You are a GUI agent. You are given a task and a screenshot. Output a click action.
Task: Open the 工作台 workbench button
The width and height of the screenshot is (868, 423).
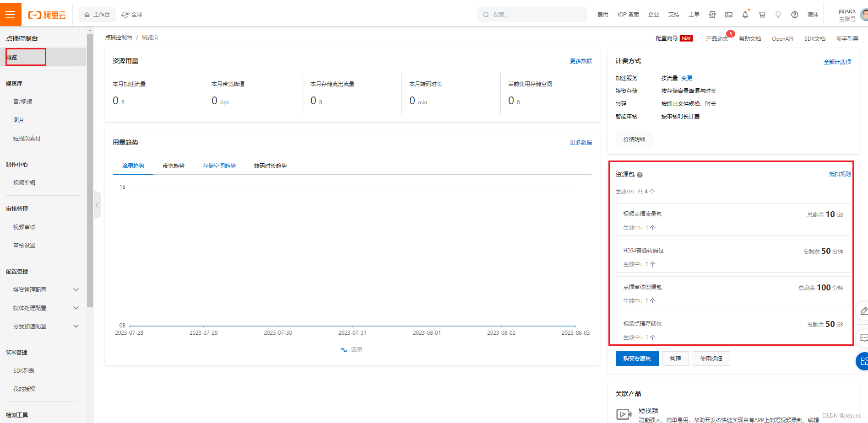pos(97,15)
